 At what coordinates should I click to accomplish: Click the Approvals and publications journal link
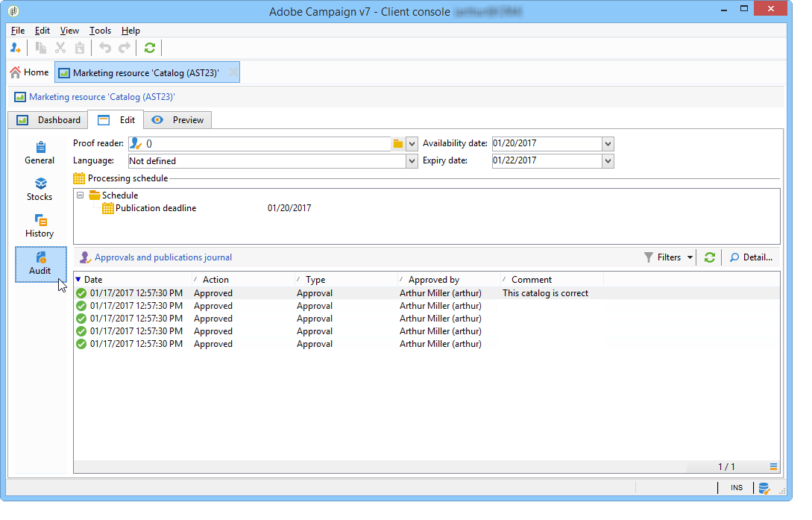[x=163, y=257]
